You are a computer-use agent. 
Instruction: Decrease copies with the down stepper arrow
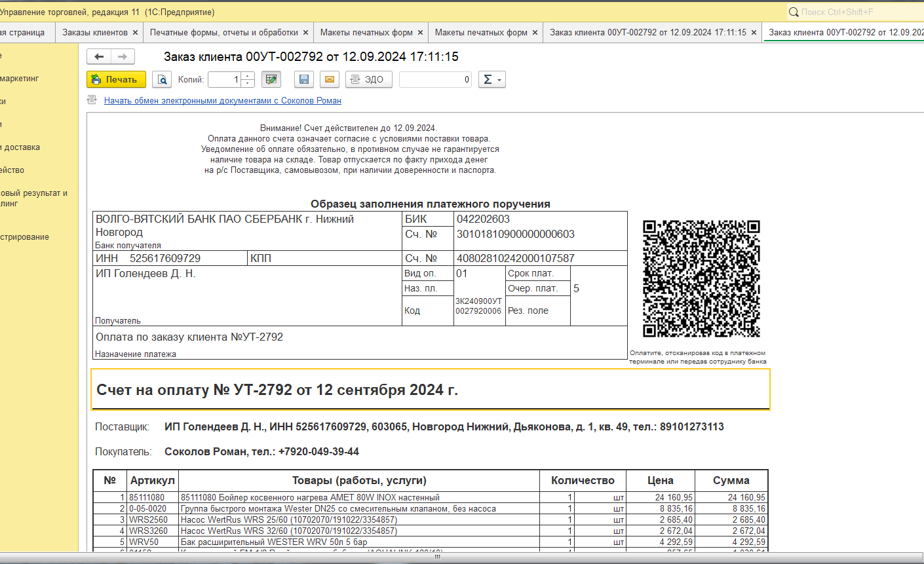pos(248,83)
